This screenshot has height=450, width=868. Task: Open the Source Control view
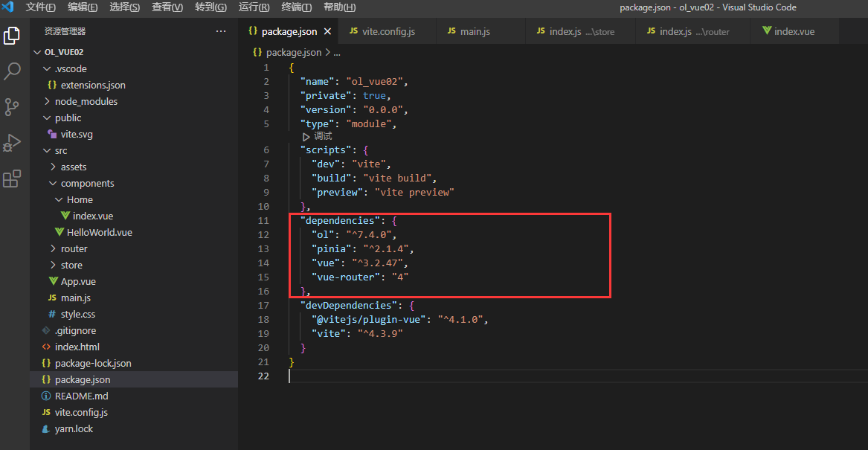click(11, 107)
